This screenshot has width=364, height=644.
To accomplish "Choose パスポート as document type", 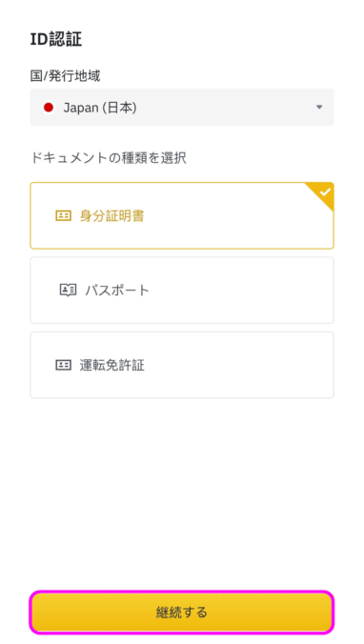I will point(182,291).
